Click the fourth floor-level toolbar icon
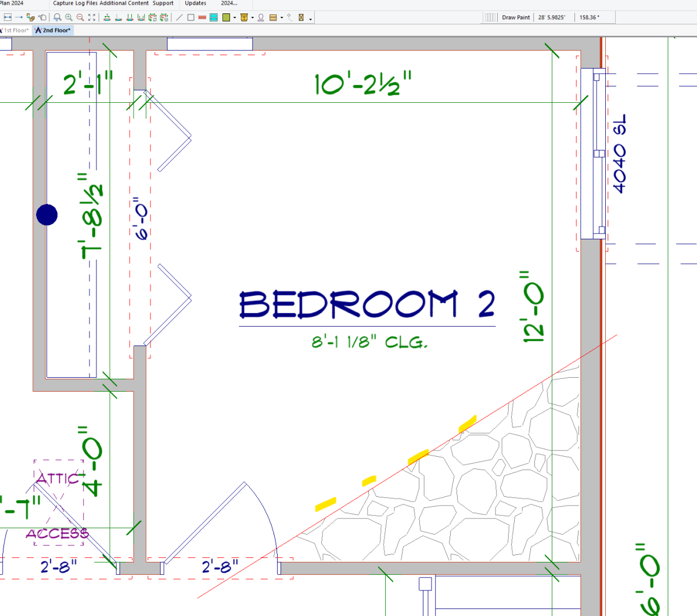The image size is (697, 616). click(141, 17)
